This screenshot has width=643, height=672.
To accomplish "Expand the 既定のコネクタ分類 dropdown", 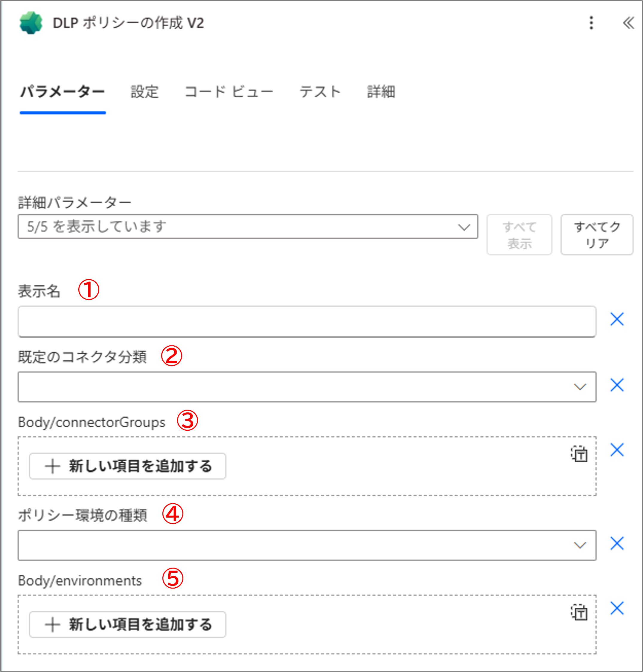I will click(x=307, y=387).
